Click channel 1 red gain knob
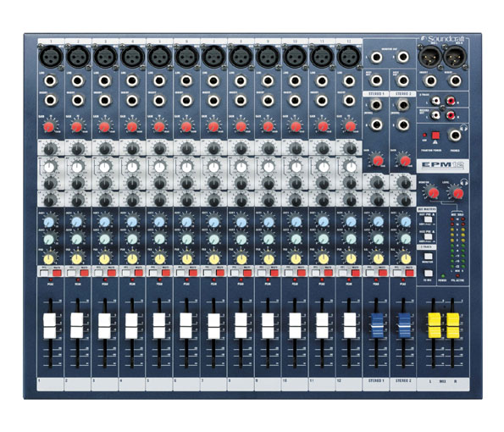This screenshot has width=504, height=432. coord(49,127)
